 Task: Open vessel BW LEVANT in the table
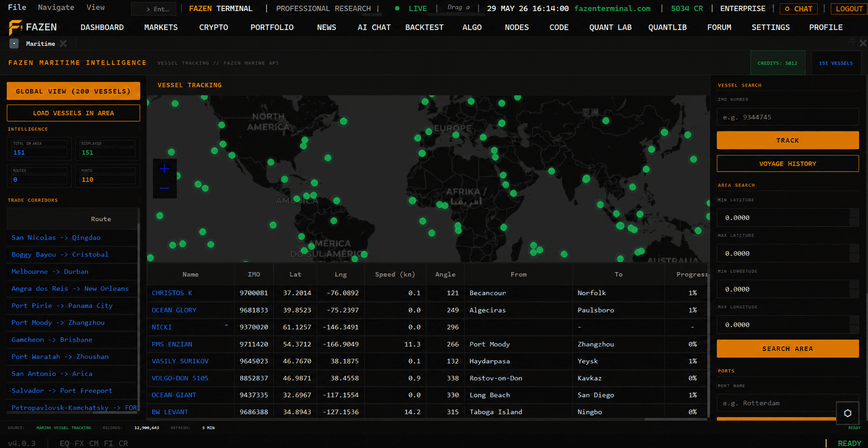pyautogui.click(x=170, y=412)
